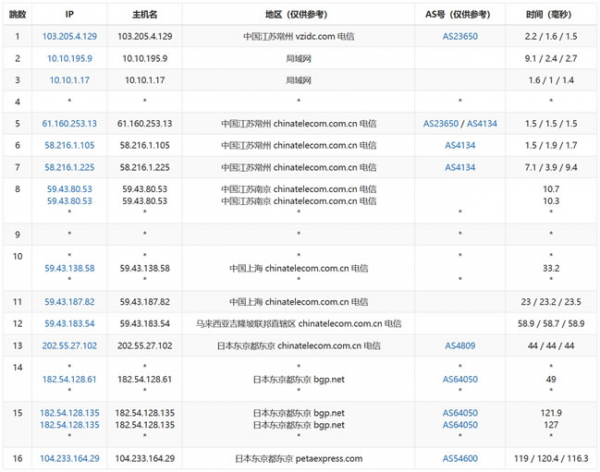
Task: Select time cell 1.5 / 1.9 / 1.7
Action: tap(551, 145)
